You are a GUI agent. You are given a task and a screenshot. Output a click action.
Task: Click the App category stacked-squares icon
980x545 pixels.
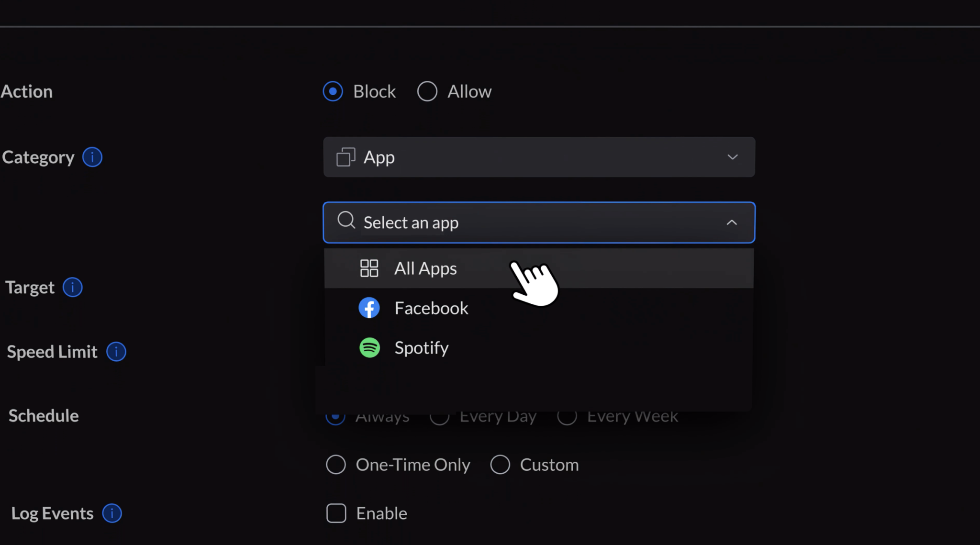(346, 157)
